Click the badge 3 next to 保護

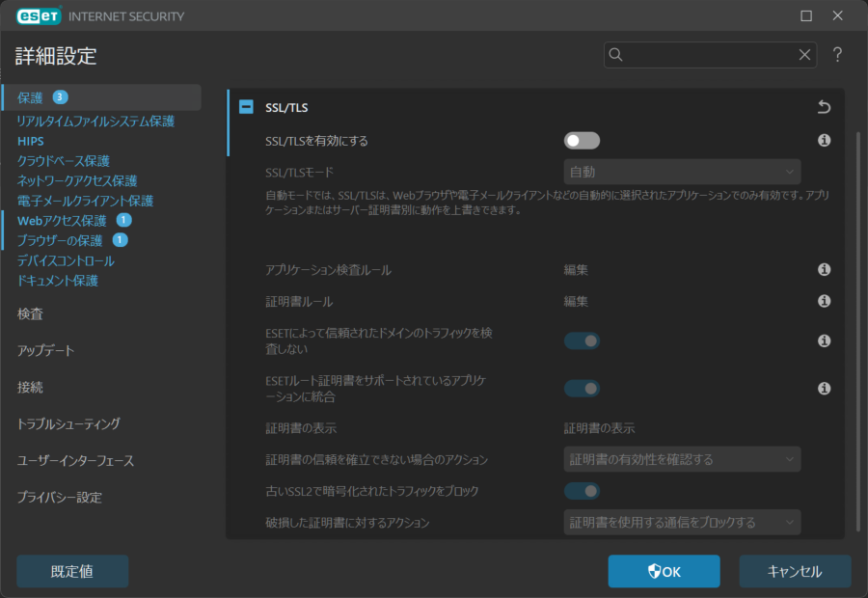60,97
